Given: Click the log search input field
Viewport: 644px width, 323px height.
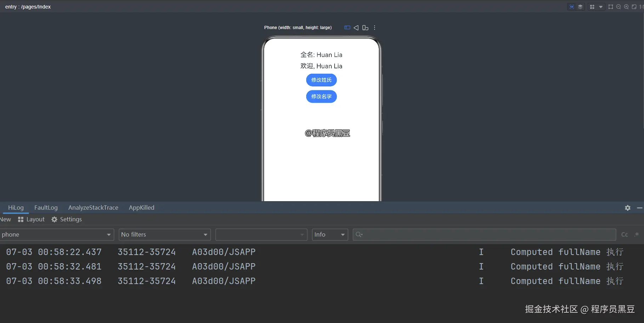Looking at the screenshot, I should coord(484,234).
